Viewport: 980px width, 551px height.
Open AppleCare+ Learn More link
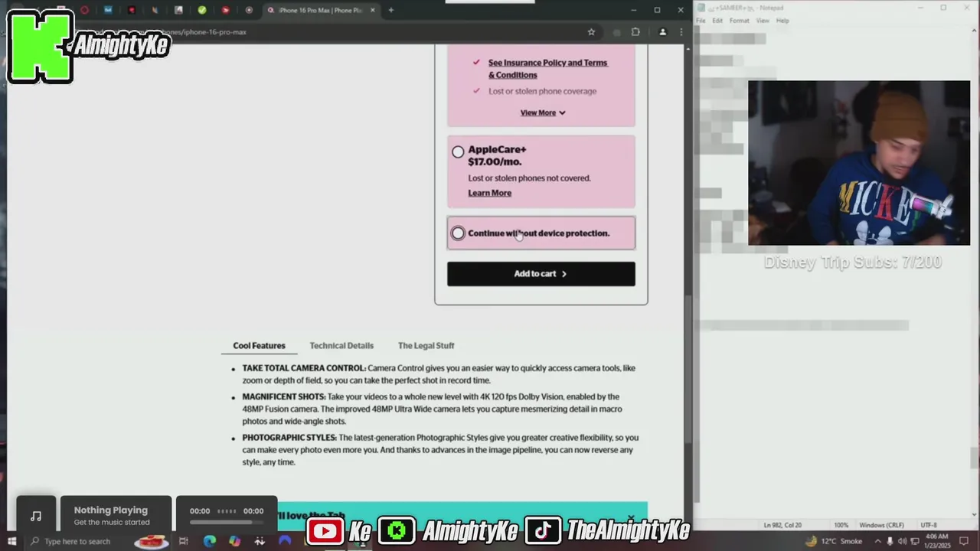[x=489, y=193]
